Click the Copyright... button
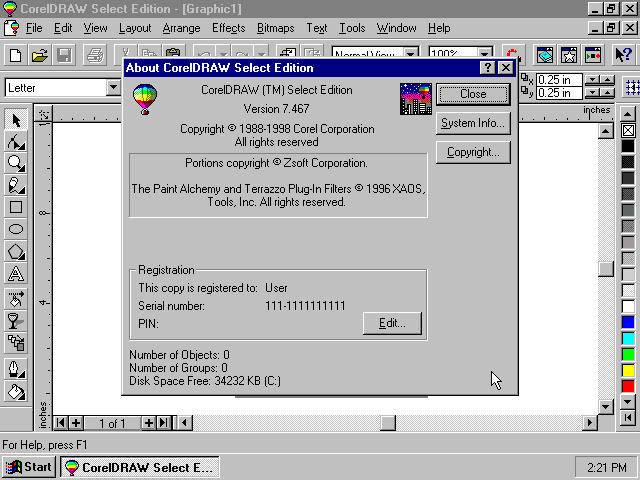Image resolution: width=640 pixels, height=480 pixels. click(473, 152)
